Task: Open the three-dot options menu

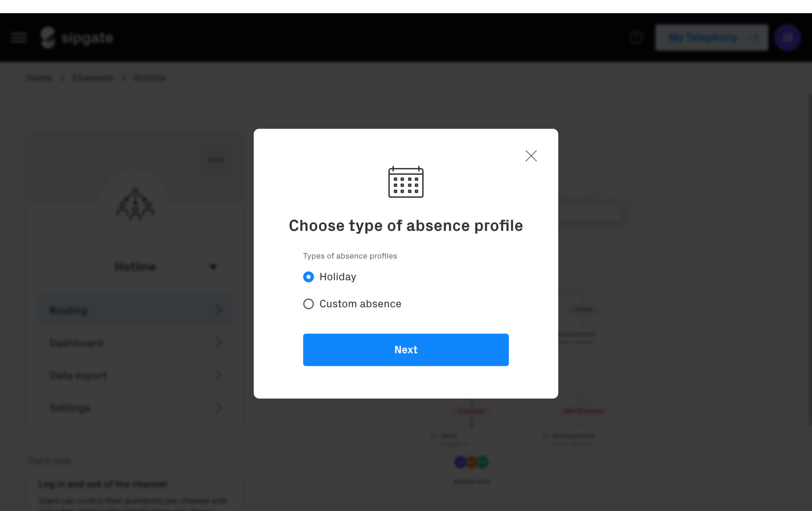Action: coord(216,160)
